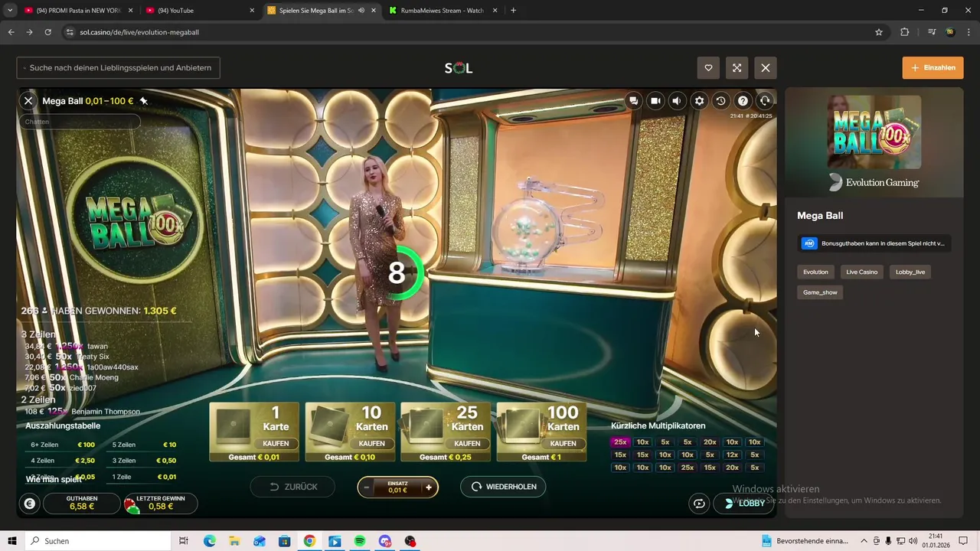Show hidden tray icons chevron

tap(864, 541)
